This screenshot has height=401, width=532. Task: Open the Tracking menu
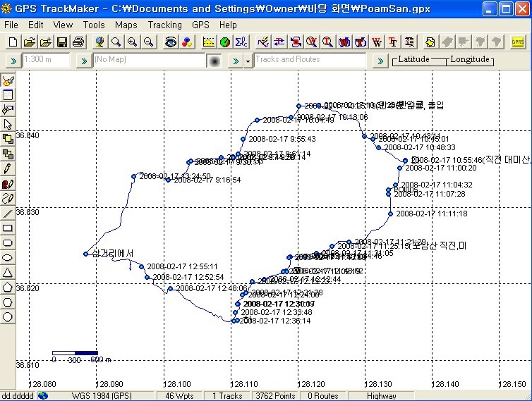164,25
